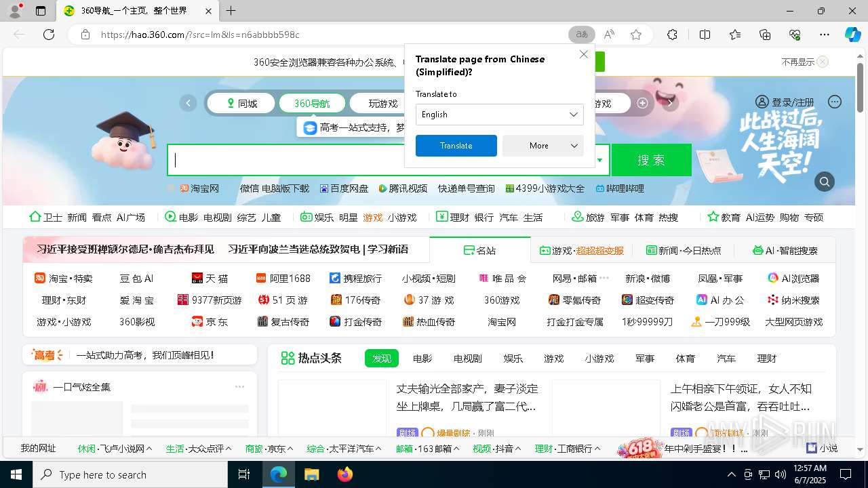The image size is (868, 488).
Task: Launch Firefox from the taskbar
Action: click(x=345, y=474)
